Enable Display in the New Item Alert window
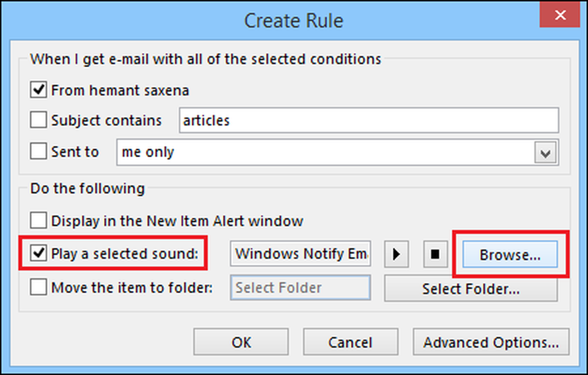The width and height of the screenshot is (588, 375). pos(39,221)
